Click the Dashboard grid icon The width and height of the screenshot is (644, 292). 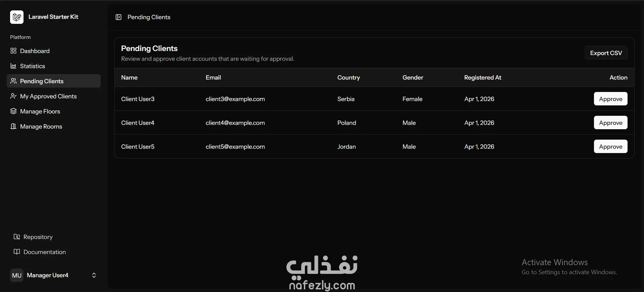(13, 51)
